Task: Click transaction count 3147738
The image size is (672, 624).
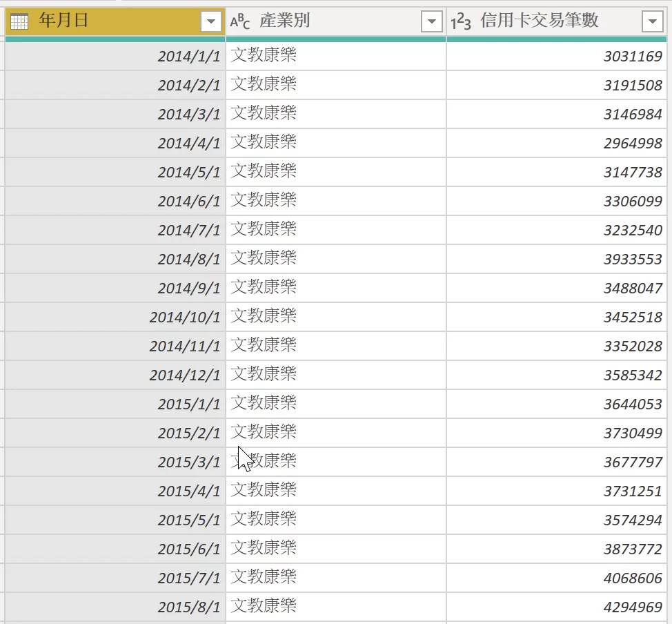Action: coord(557,172)
